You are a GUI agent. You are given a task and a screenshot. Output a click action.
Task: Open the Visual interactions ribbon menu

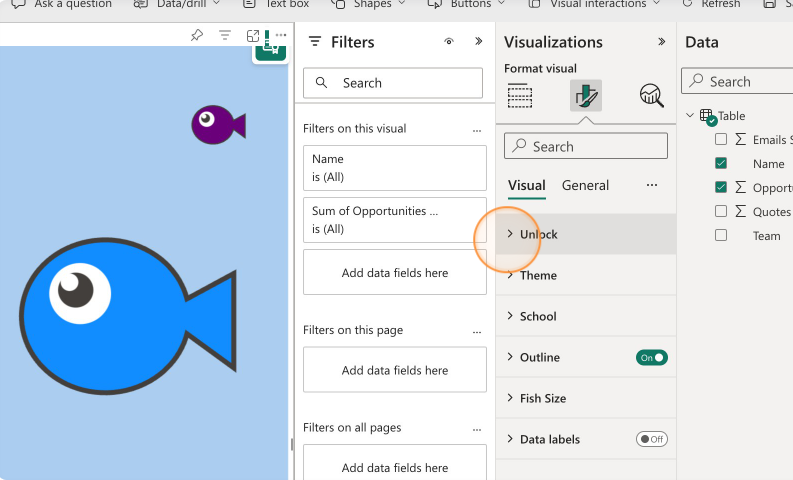(594, 4)
